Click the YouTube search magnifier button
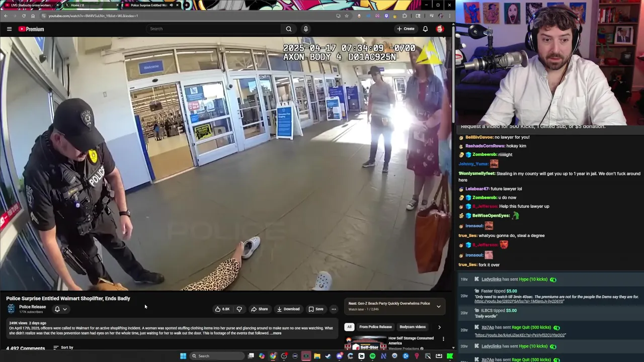 coord(289,29)
